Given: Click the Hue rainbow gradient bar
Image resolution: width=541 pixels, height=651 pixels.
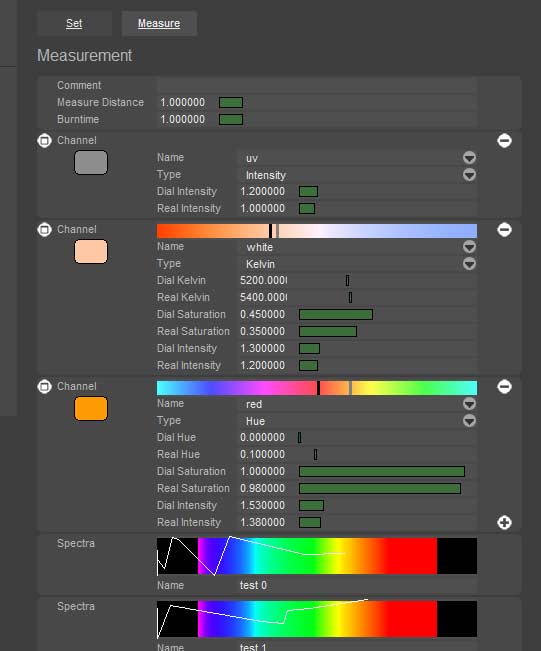Looking at the screenshot, I should (x=317, y=388).
